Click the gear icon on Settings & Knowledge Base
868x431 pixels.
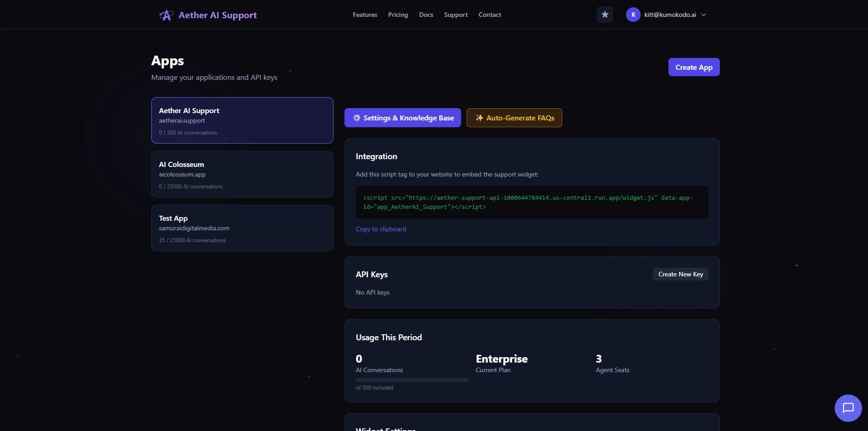357,118
